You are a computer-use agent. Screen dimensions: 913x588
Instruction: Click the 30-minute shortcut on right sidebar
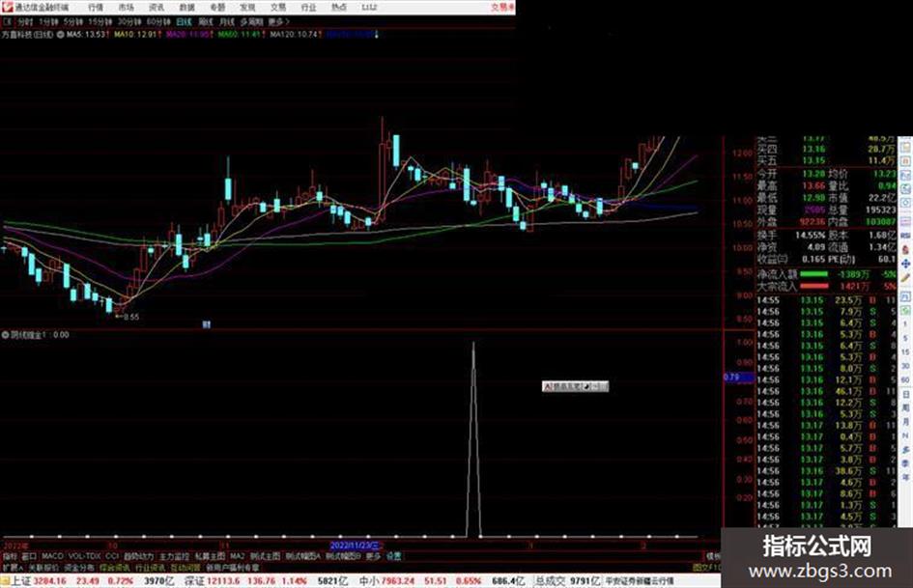click(x=905, y=366)
